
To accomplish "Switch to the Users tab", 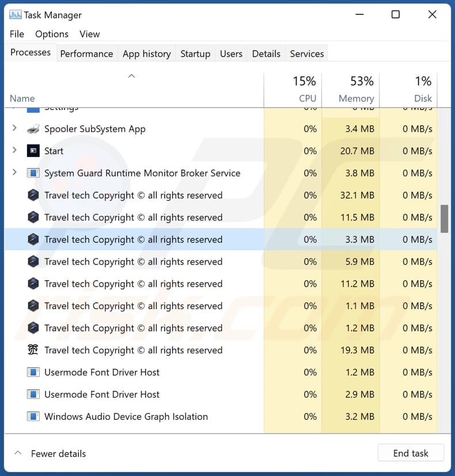I will 231,54.
